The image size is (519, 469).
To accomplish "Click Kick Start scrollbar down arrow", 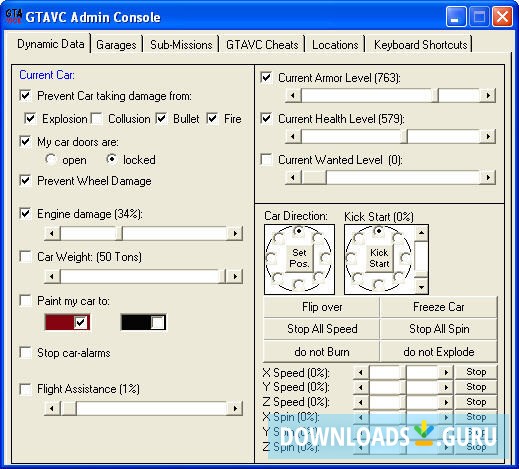I will pos(421,287).
